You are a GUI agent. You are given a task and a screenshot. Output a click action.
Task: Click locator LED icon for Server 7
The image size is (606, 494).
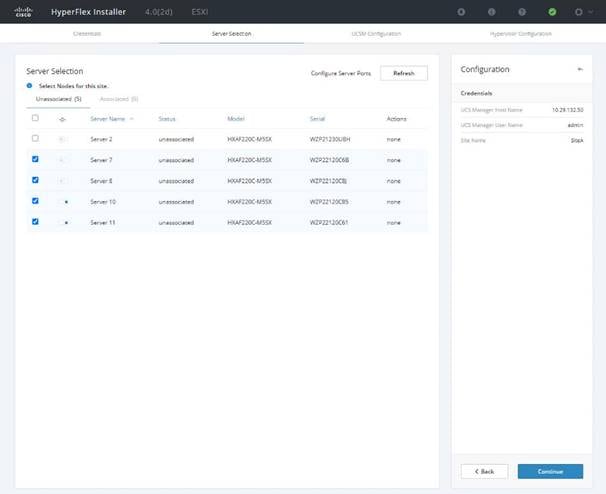click(x=62, y=160)
